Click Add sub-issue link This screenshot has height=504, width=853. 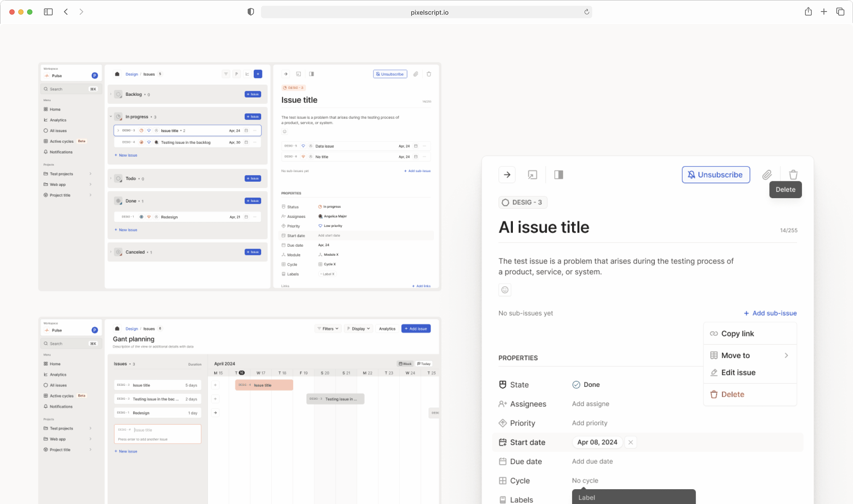point(770,313)
